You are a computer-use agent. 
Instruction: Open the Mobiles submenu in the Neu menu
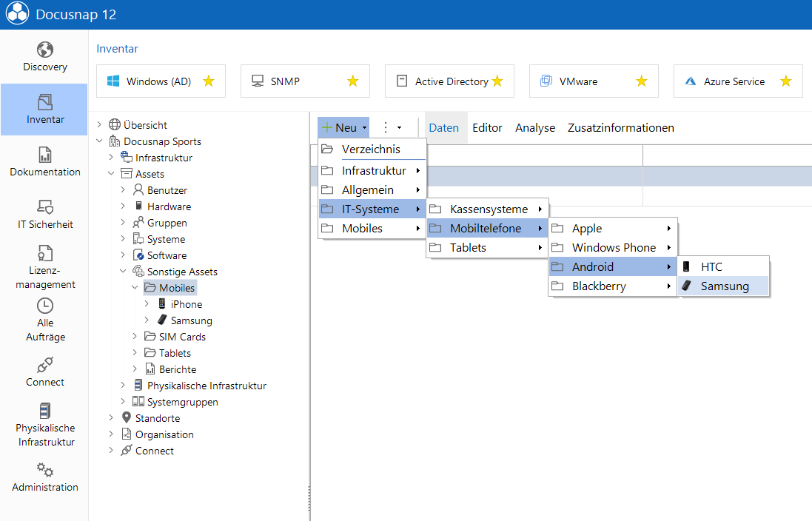click(372, 229)
